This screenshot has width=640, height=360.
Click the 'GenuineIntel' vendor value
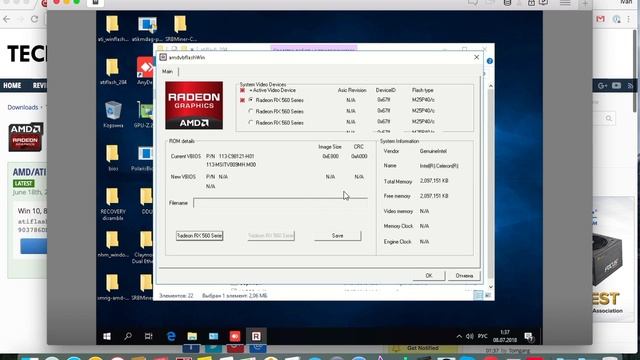click(x=433, y=151)
